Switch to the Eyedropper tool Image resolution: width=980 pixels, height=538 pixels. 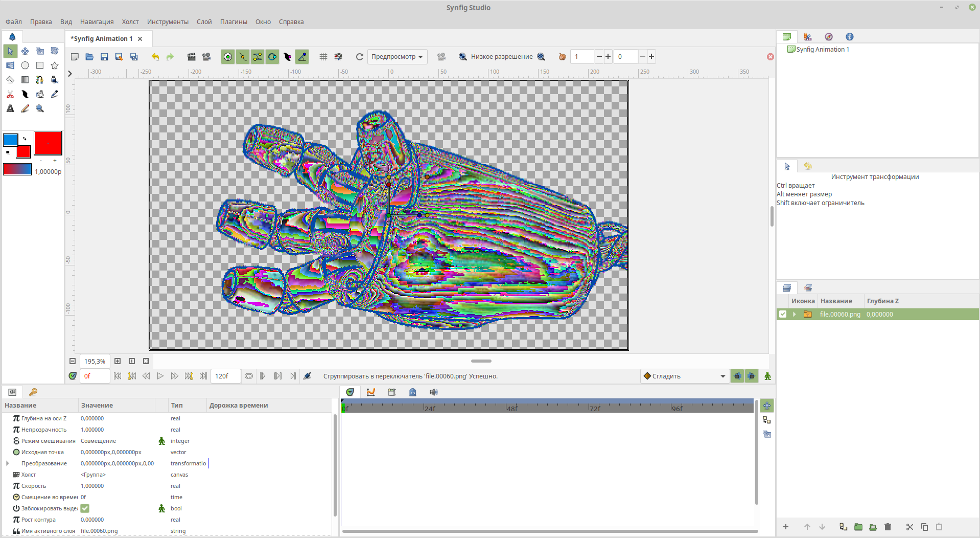pos(54,94)
